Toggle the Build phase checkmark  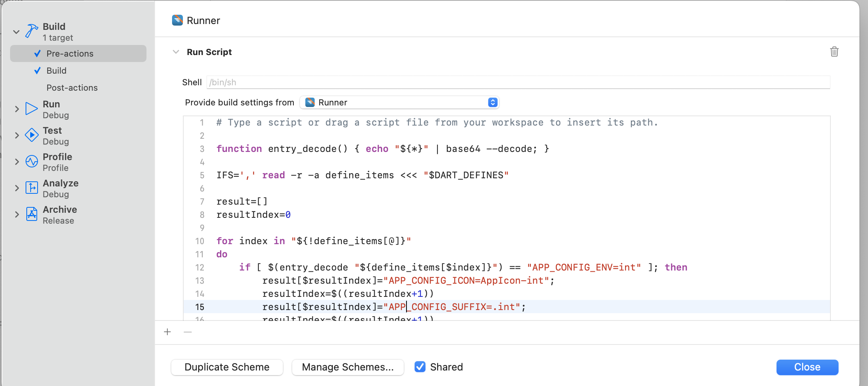click(37, 71)
